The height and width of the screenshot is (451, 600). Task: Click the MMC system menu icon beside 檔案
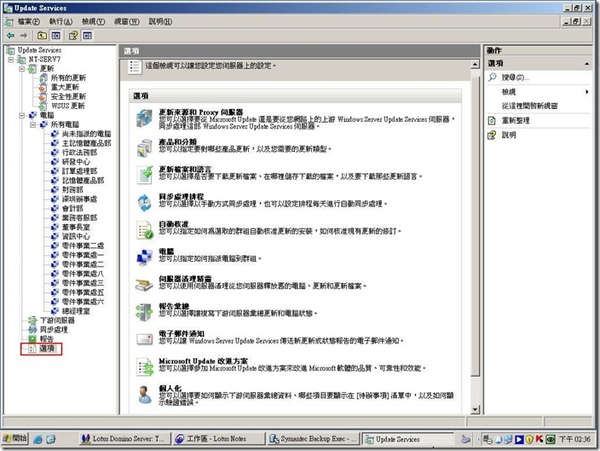[x=9, y=22]
